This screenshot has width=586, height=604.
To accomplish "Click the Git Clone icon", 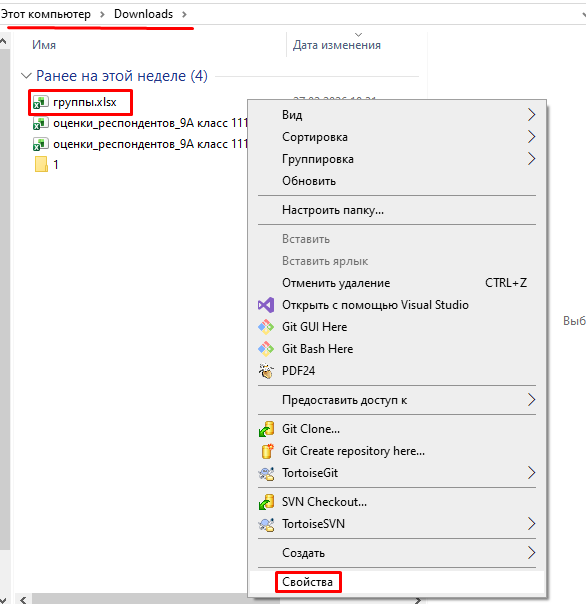I will point(266,429).
